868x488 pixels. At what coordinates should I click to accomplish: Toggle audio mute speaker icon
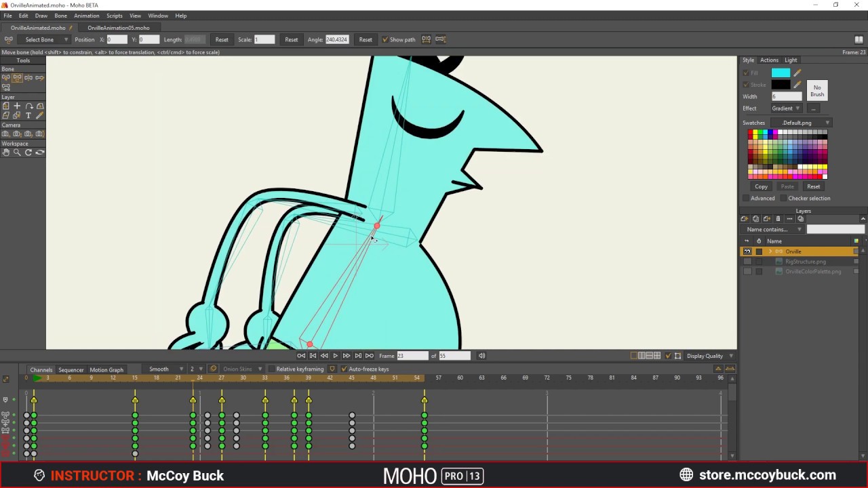click(482, 356)
